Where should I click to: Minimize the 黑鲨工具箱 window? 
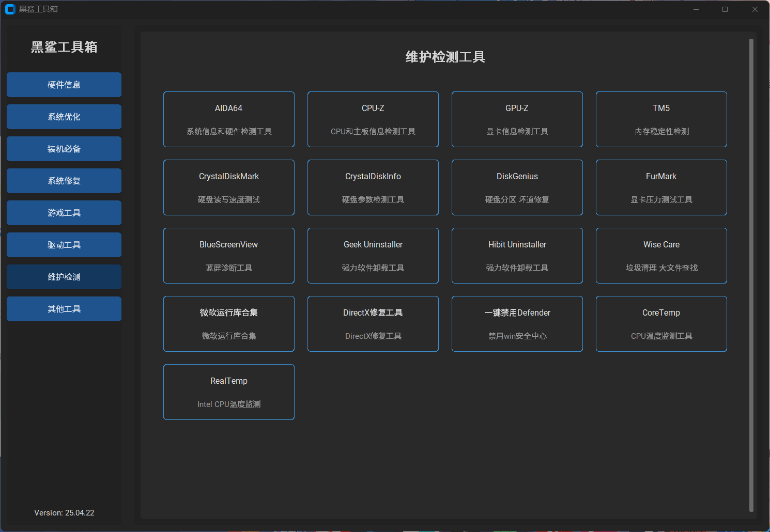pyautogui.click(x=696, y=9)
